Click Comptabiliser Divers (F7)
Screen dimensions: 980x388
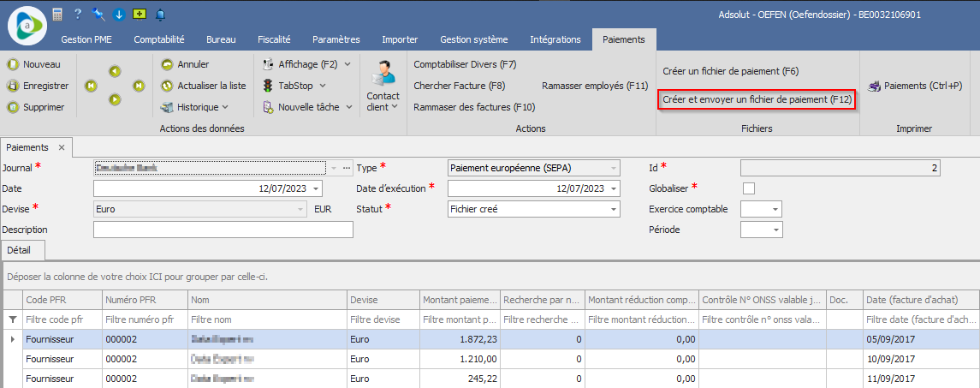coord(465,64)
